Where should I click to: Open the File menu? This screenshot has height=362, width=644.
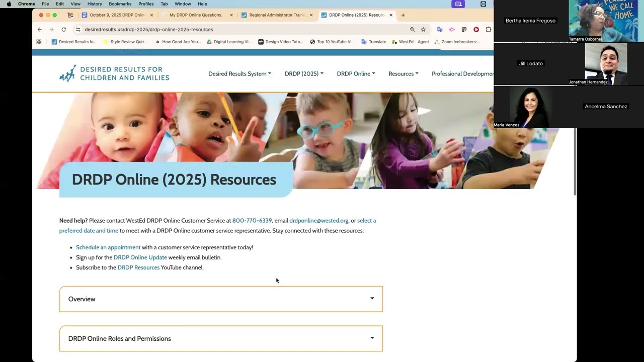45,4
